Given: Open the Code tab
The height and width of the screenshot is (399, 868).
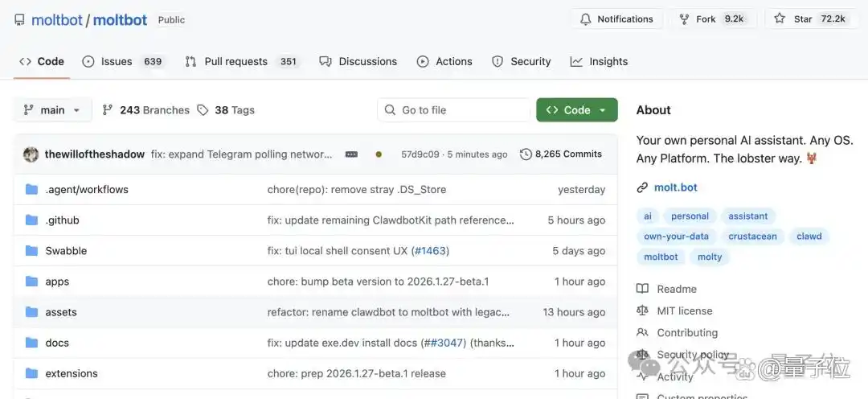Looking at the screenshot, I should pyautogui.click(x=42, y=61).
